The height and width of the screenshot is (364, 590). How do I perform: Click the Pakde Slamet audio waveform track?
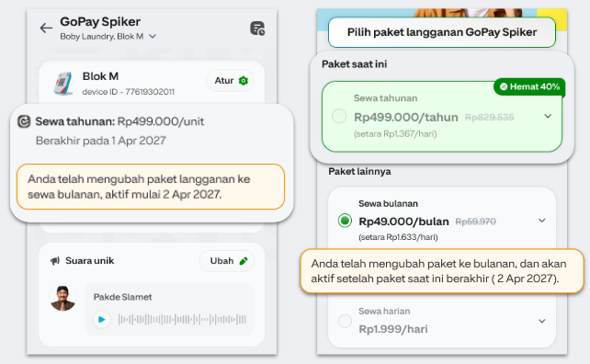pyautogui.click(x=182, y=320)
